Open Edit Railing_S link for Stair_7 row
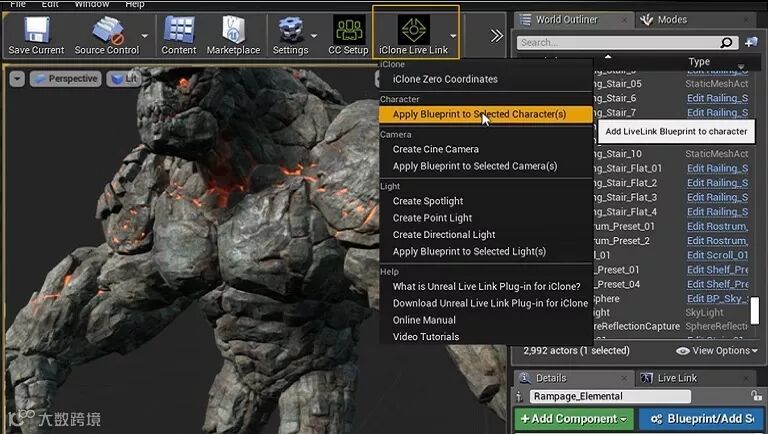The height and width of the screenshot is (434, 768). pos(717,113)
